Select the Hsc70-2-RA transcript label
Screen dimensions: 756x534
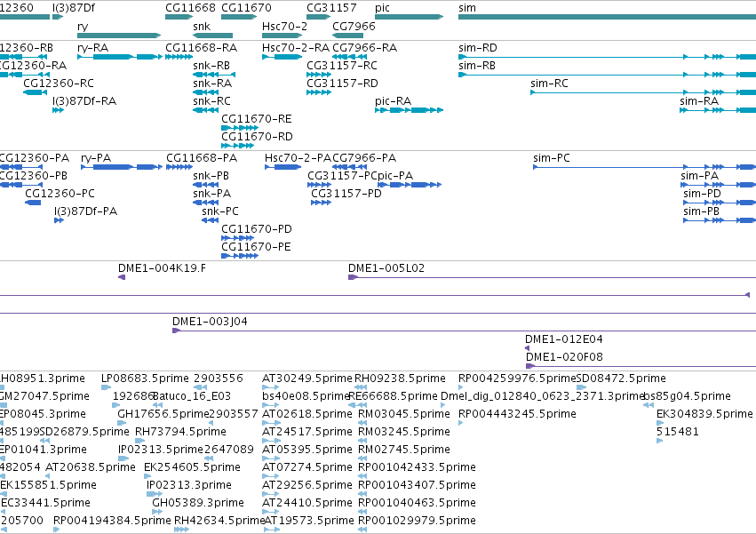[x=296, y=48]
